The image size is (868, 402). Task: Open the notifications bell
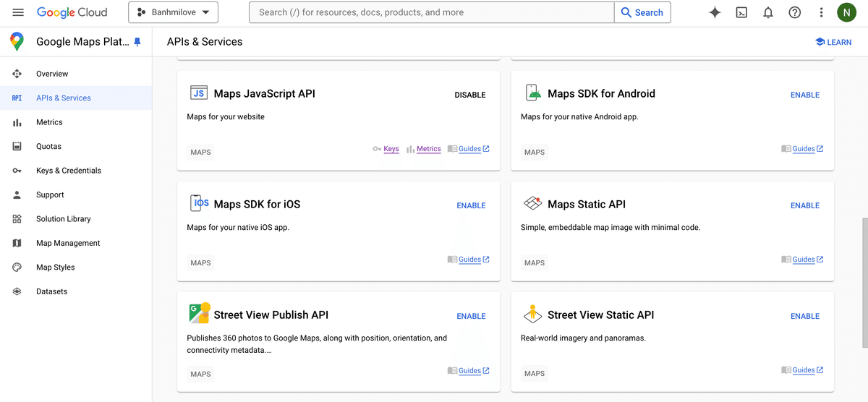pyautogui.click(x=768, y=12)
